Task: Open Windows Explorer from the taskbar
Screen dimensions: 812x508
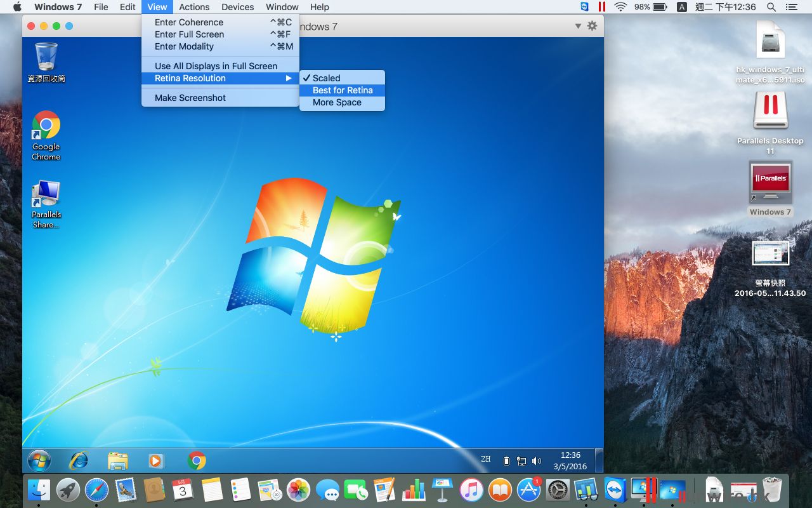Action: tap(118, 460)
